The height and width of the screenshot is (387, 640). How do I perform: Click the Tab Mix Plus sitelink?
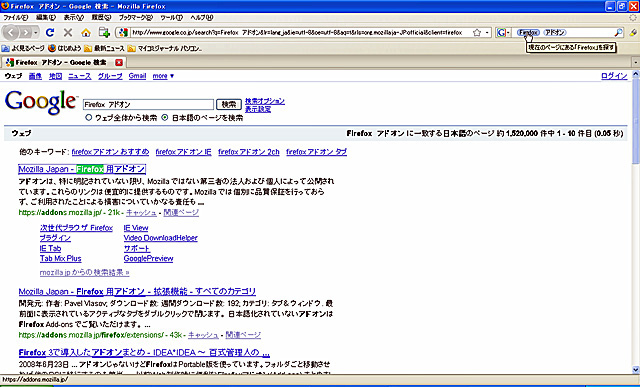pyautogui.click(x=60, y=258)
